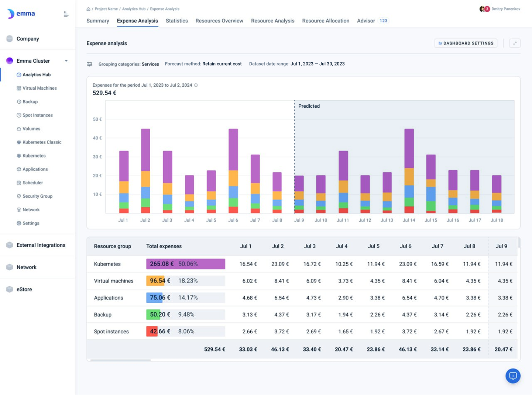Click the Jul 2 chart bar
The image size is (532, 395).
coord(145,171)
